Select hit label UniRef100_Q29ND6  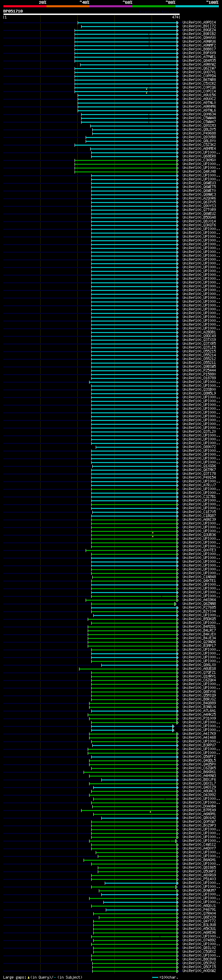pyautogui.click(x=199, y=642)
